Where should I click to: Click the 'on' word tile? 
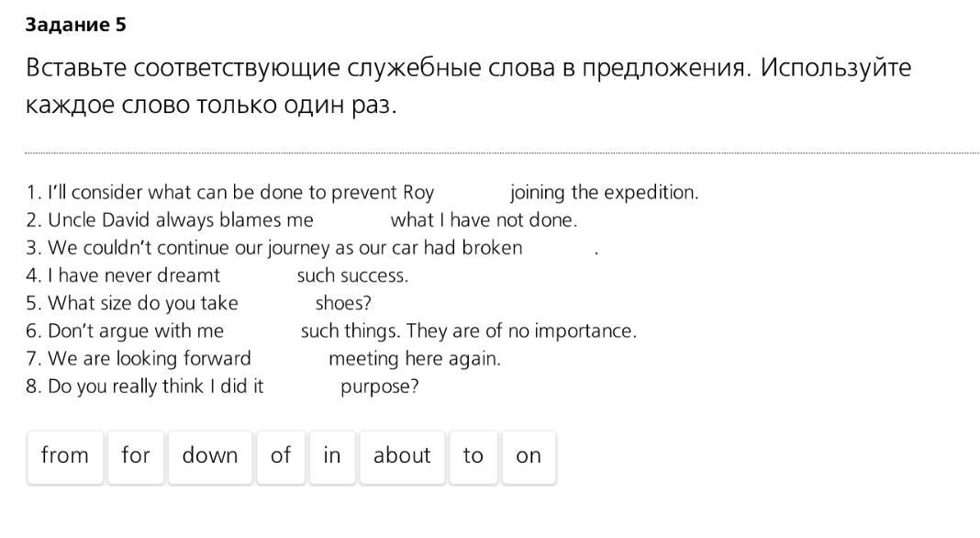[x=528, y=456]
